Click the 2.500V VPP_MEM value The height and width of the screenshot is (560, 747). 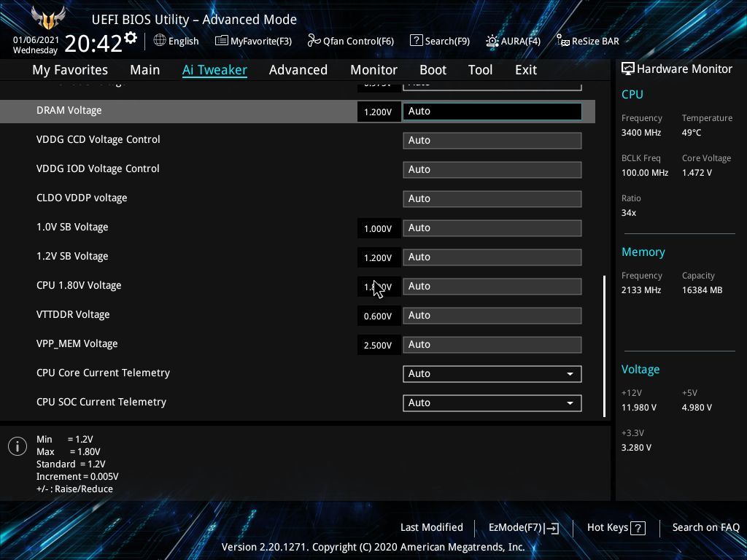pyautogui.click(x=378, y=345)
